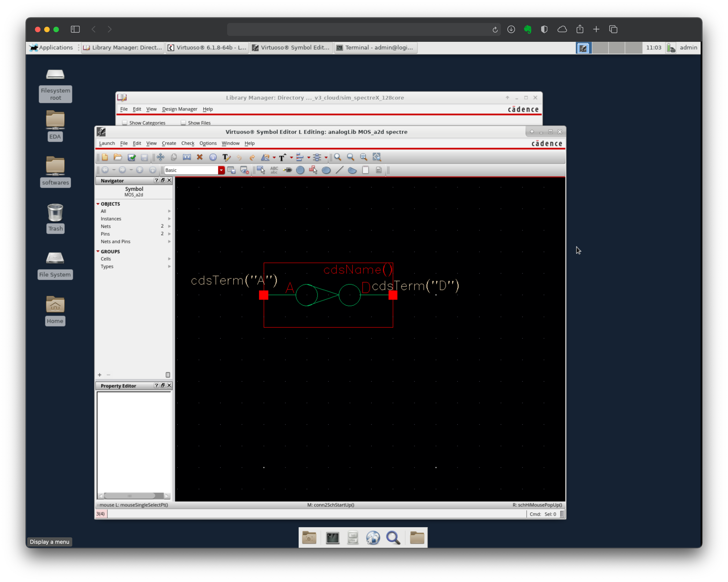Click the Check and Save icon
728x582 pixels.
click(131, 157)
